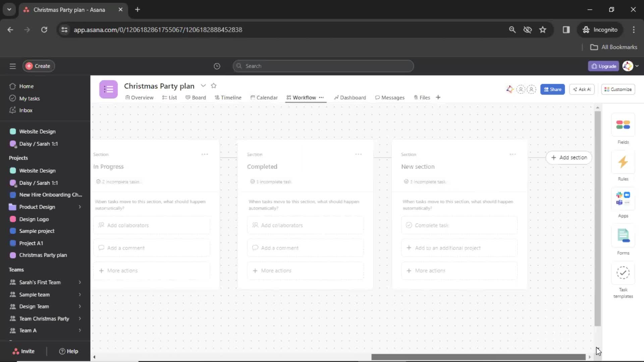Click the Christmas Party plan project link
The image size is (644, 362).
tap(43, 255)
